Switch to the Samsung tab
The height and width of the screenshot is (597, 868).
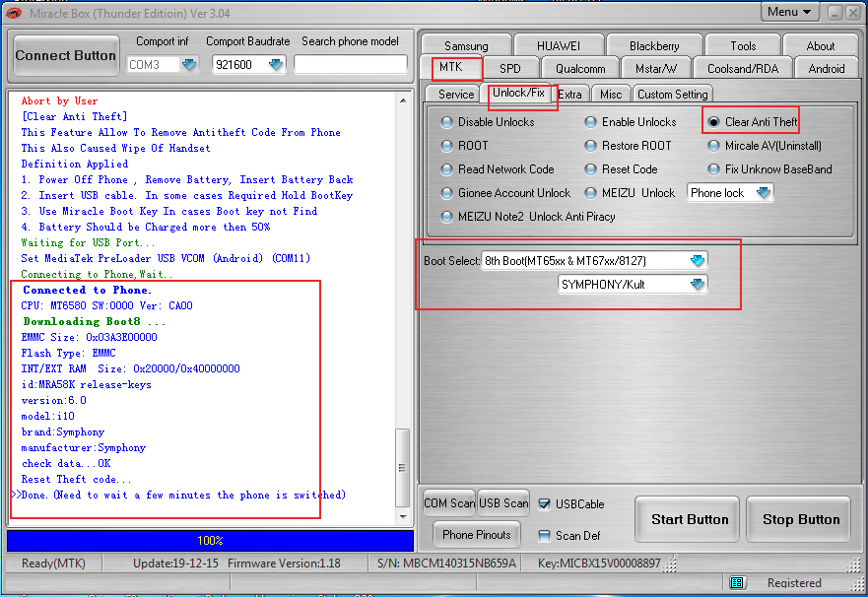tap(466, 46)
